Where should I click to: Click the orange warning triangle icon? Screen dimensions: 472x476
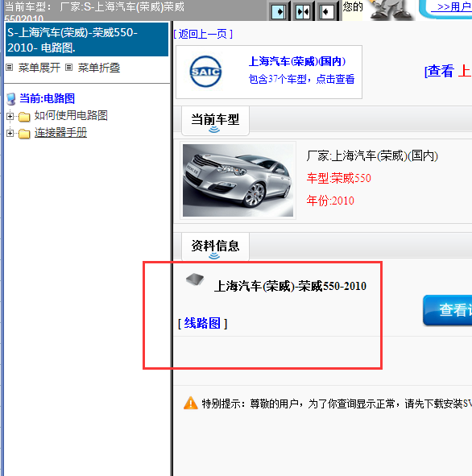point(191,404)
